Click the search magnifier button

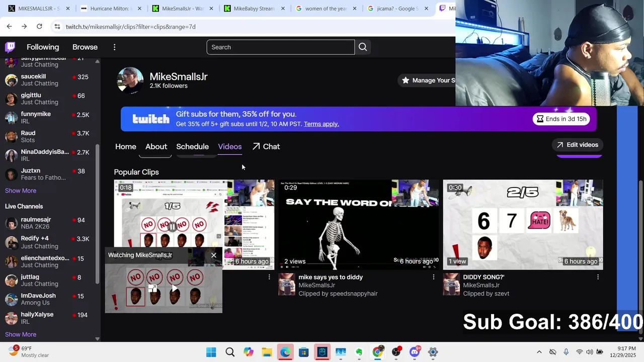(363, 47)
